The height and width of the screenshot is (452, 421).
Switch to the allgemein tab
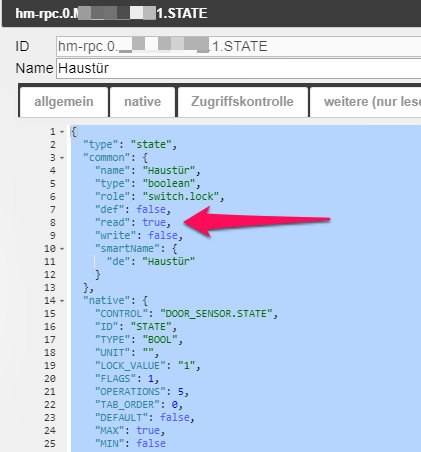tap(64, 102)
